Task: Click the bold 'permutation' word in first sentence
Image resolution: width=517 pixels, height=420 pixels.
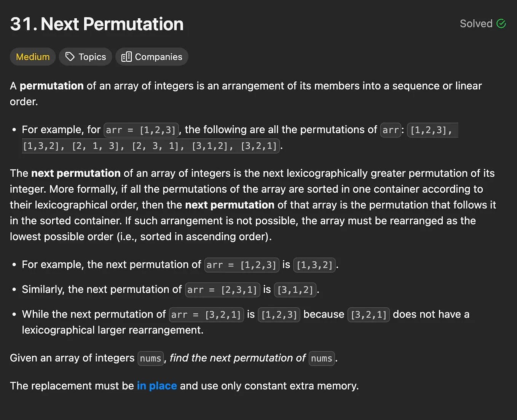Action: point(52,86)
